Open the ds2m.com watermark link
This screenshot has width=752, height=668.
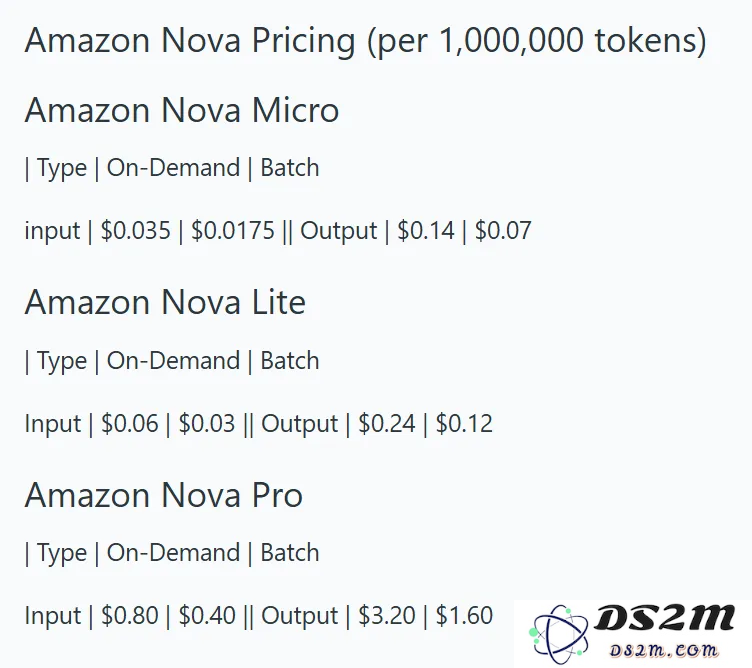(664, 650)
